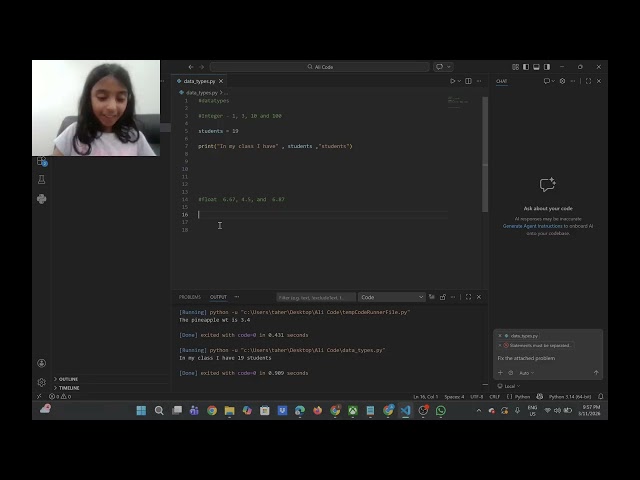Screen dimensions: 640x480
Task: Open the editor's More Actions ellipsis
Action: coord(479,81)
